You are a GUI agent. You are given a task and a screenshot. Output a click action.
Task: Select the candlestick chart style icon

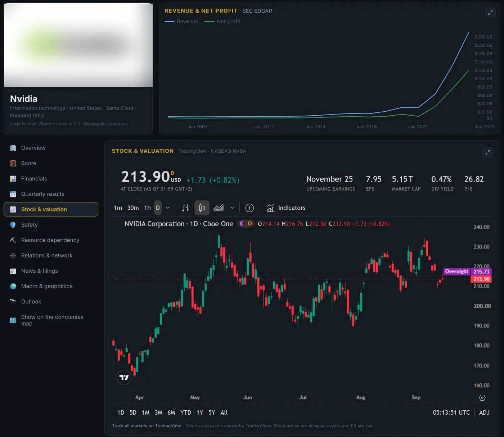click(x=202, y=208)
